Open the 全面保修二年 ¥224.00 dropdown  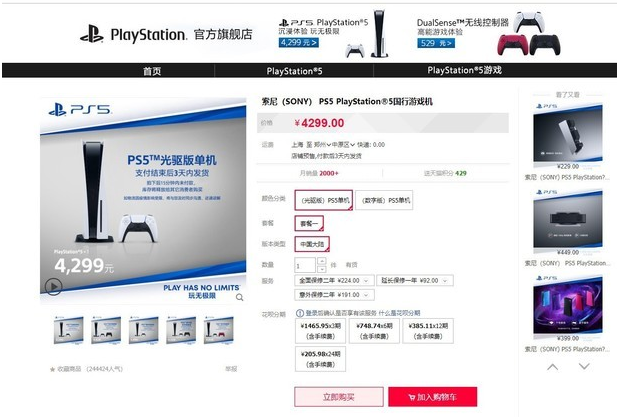point(334,280)
